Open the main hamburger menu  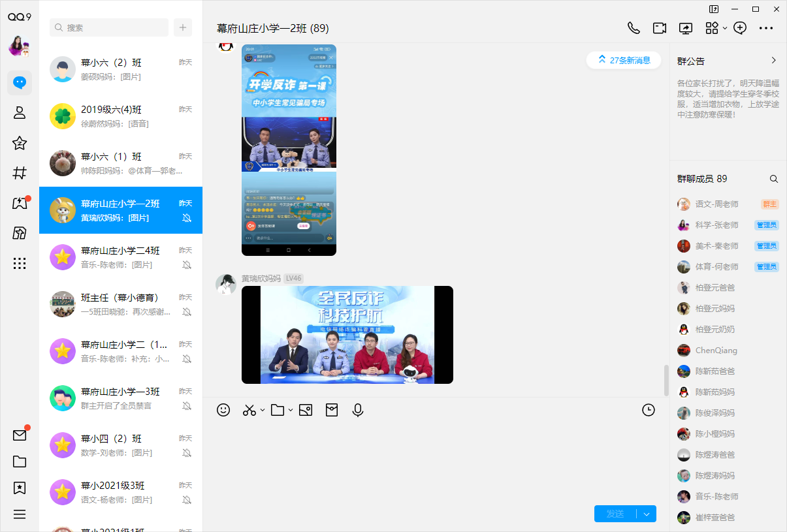point(20,514)
